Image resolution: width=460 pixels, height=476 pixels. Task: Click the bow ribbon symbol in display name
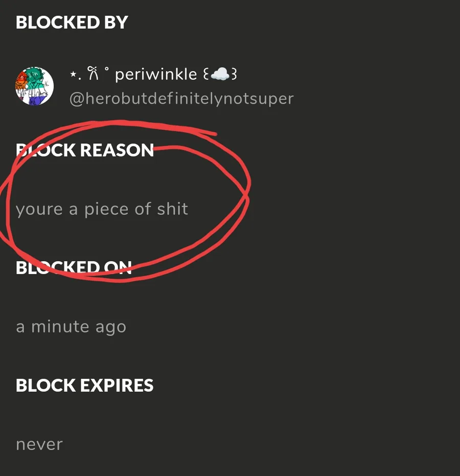[93, 74]
